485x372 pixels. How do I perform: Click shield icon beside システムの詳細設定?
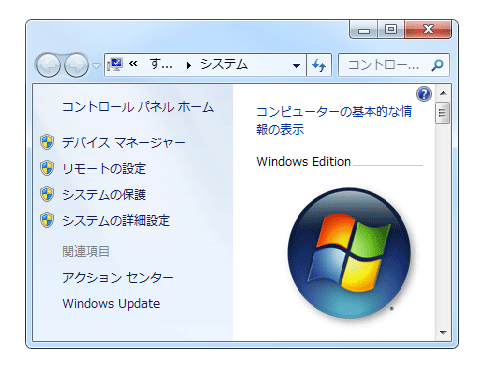(47, 220)
